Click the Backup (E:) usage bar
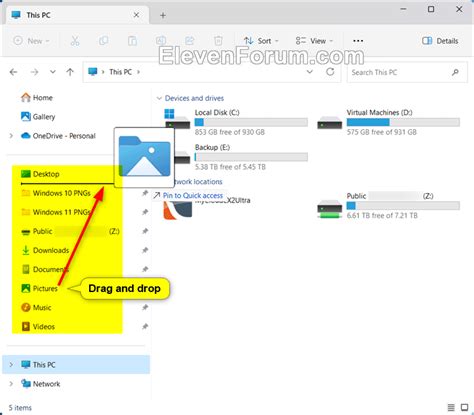The width and height of the screenshot is (474, 415). coord(251,157)
